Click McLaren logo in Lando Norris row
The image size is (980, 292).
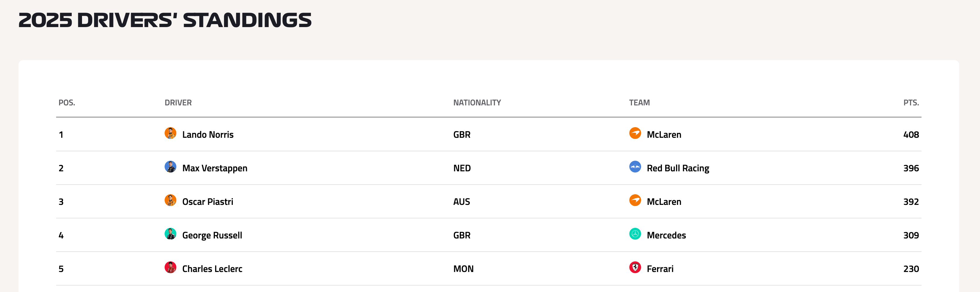(635, 133)
